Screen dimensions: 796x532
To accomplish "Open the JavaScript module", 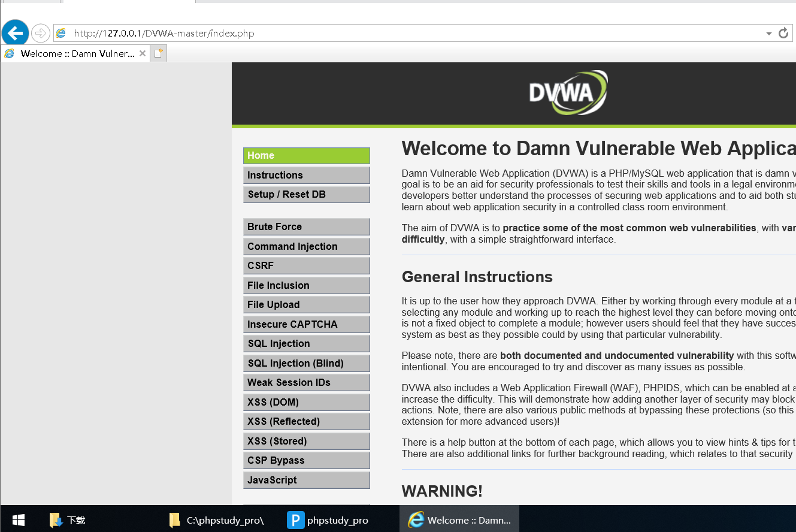I will [307, 480].
